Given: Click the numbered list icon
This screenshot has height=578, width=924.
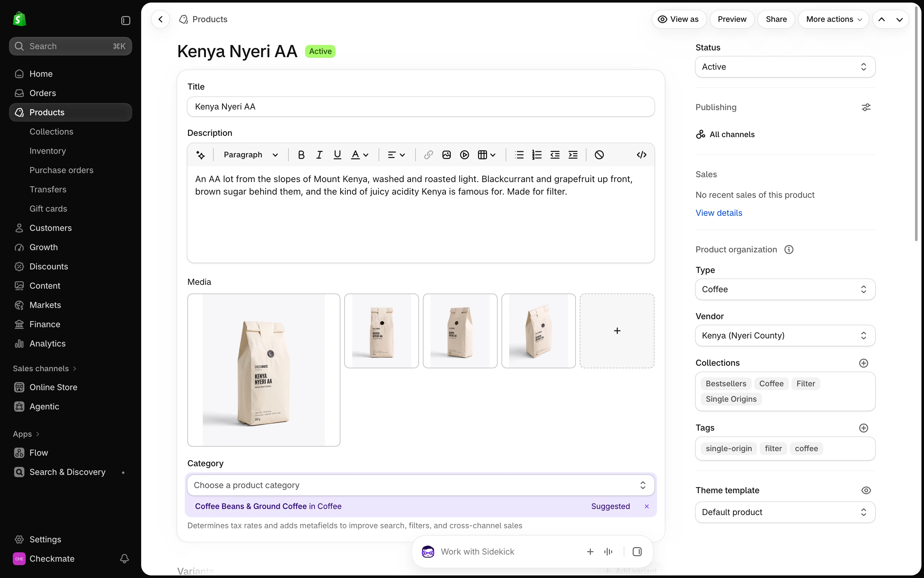Looking at the screenshot, I should (537, 155).
